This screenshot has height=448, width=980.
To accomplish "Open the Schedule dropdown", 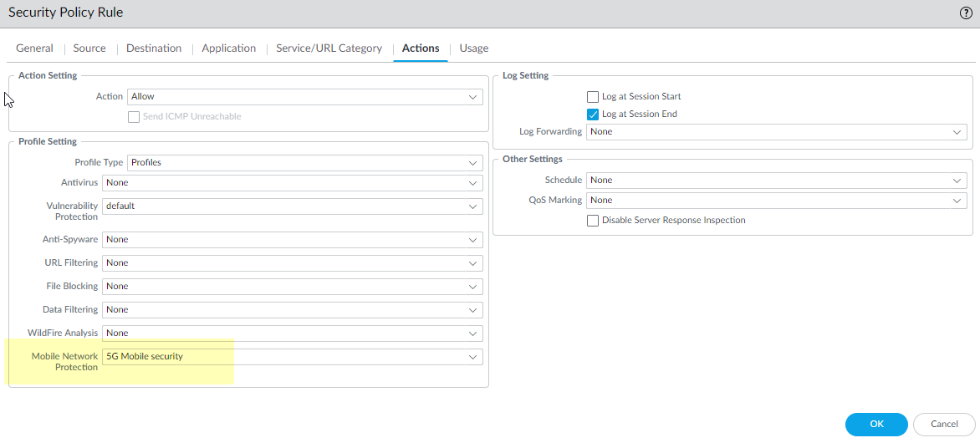I will (x=776, y=181).
